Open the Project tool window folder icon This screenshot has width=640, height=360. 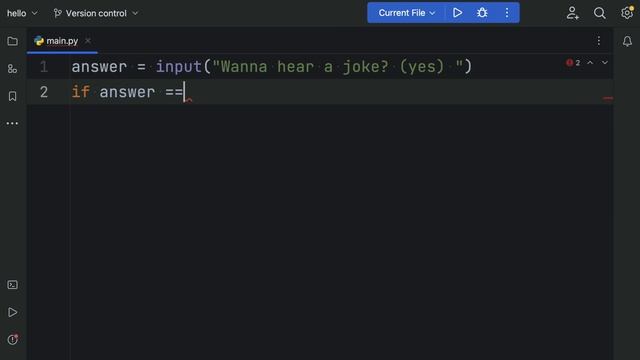[12, 41]
